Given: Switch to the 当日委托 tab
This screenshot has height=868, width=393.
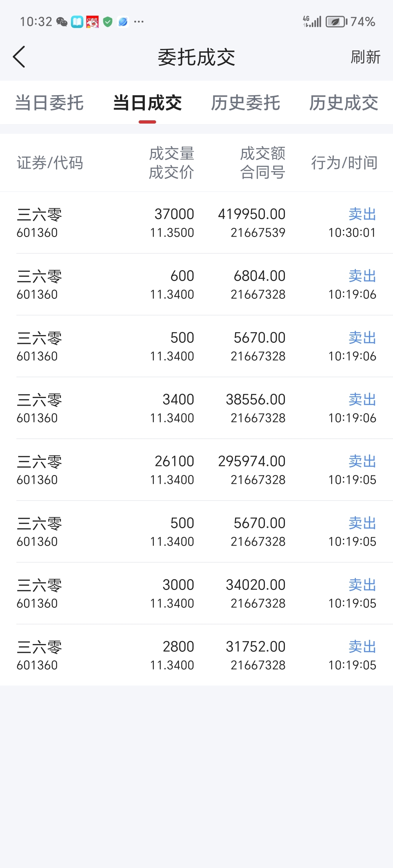Looking at the screenshot, I should coord(49,103).
